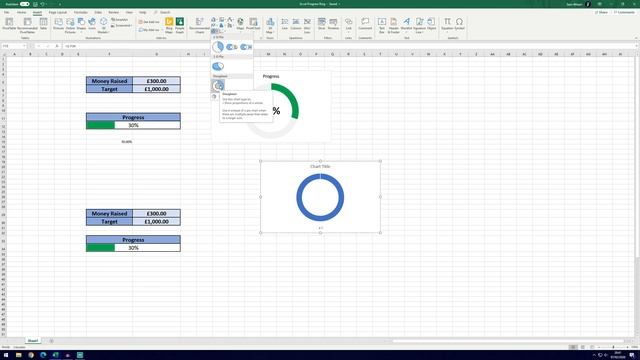
Task: Switch to the Formulas tab
Action: [80, 13]
